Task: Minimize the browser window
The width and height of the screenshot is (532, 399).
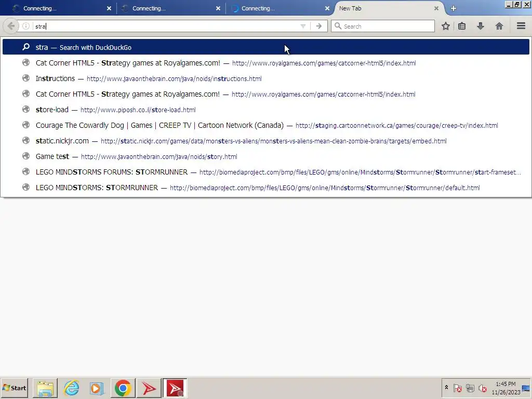Action: coord(509,4)
